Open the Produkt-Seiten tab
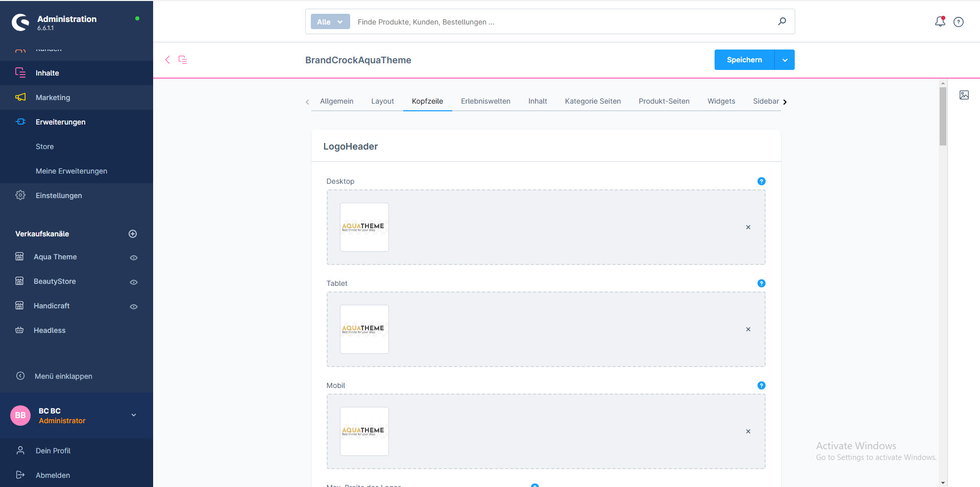980x487 pixels. point(664,101)
